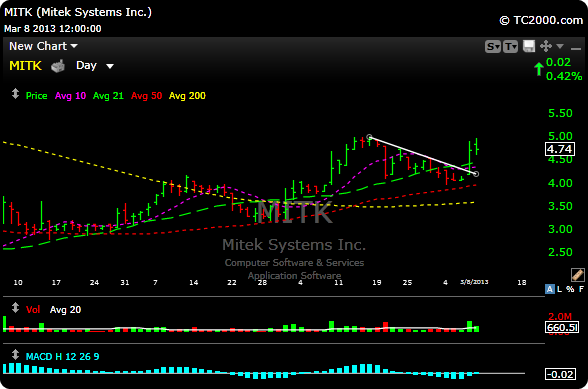Click the 5.50 price axis label
This screenshot has width=588, height=389.
tap(560, 113)
